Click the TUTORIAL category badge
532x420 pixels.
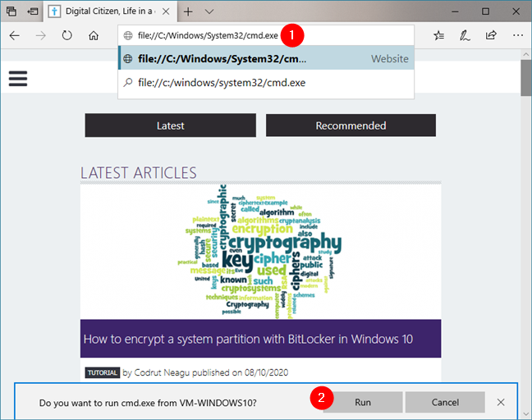[x=102, y=372]
